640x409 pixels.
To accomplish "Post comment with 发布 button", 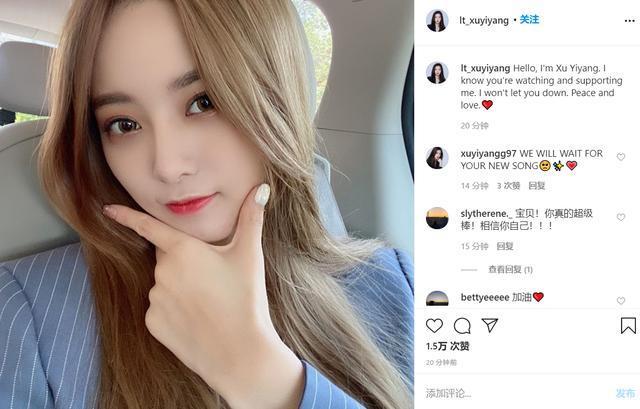I will click(x=625, y=393).
